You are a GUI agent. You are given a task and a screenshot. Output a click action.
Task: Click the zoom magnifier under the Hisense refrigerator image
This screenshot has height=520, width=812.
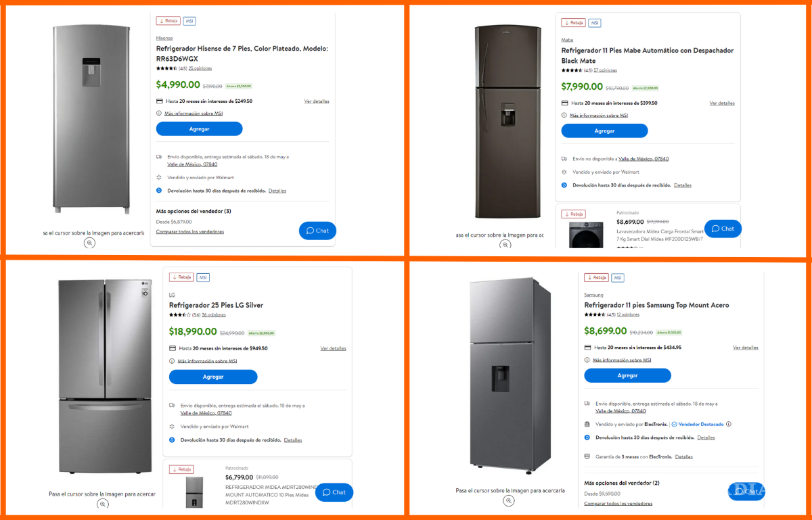pos(90,243)
